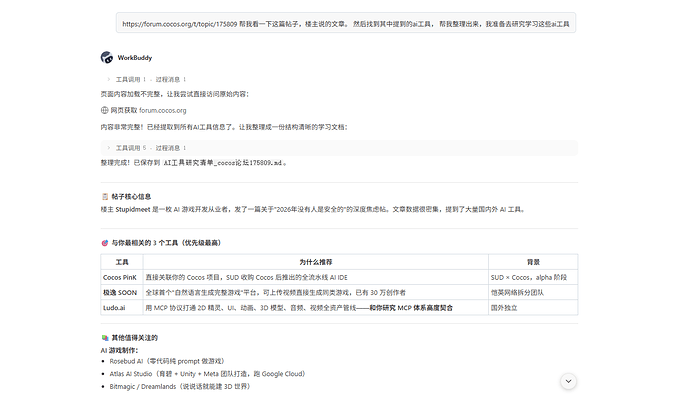Click the user message bubble with the forum URL
Image resolution: width=690 pixels, height=399 pixels.
pos(346,23)
